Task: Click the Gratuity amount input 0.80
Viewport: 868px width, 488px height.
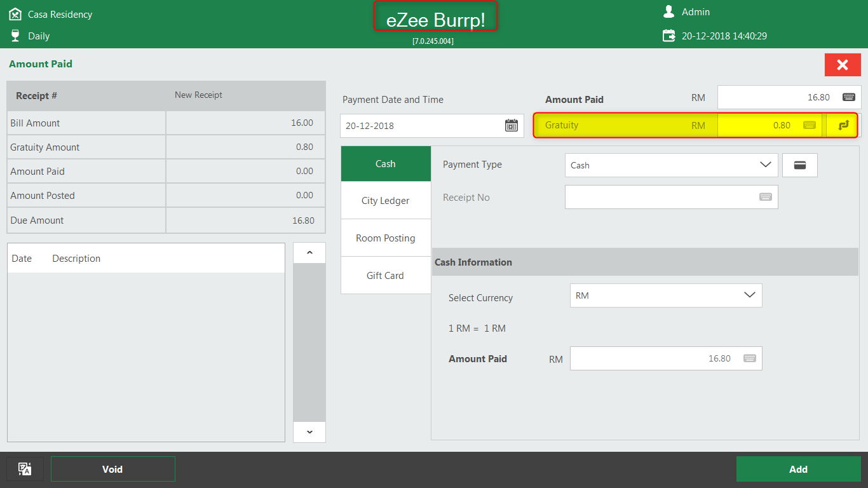Action: (770, 125)
